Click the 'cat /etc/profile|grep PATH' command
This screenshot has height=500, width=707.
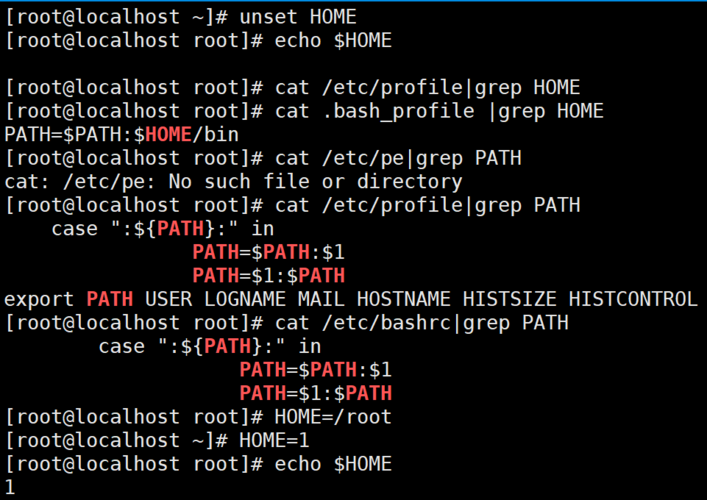point(427,205)
